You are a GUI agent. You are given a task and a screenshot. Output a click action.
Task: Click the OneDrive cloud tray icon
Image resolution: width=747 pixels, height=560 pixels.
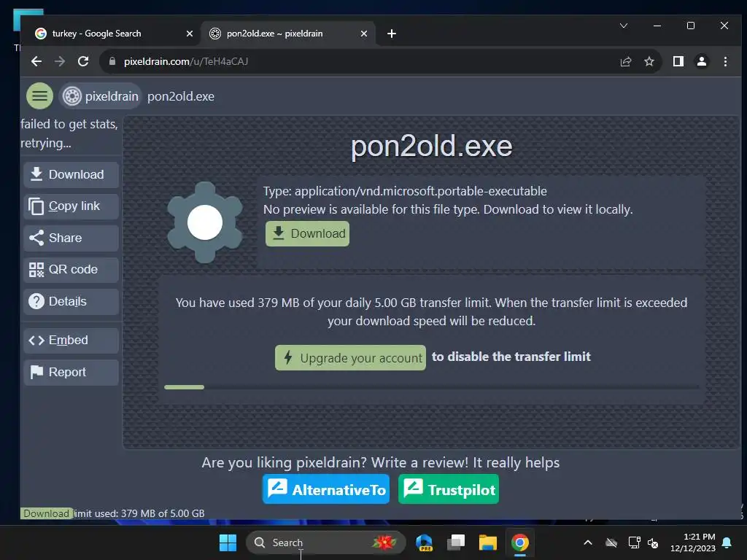(x=611, y=542)
